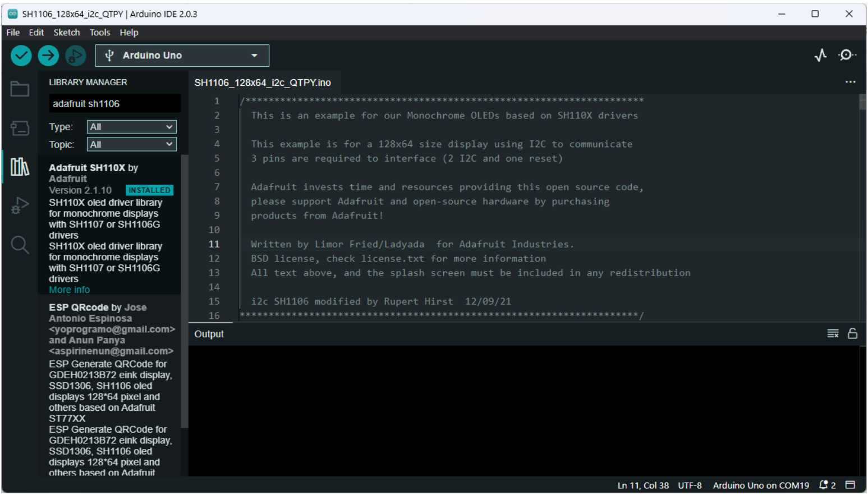Toggle the bottom panel from status bar

click(850, 485)
